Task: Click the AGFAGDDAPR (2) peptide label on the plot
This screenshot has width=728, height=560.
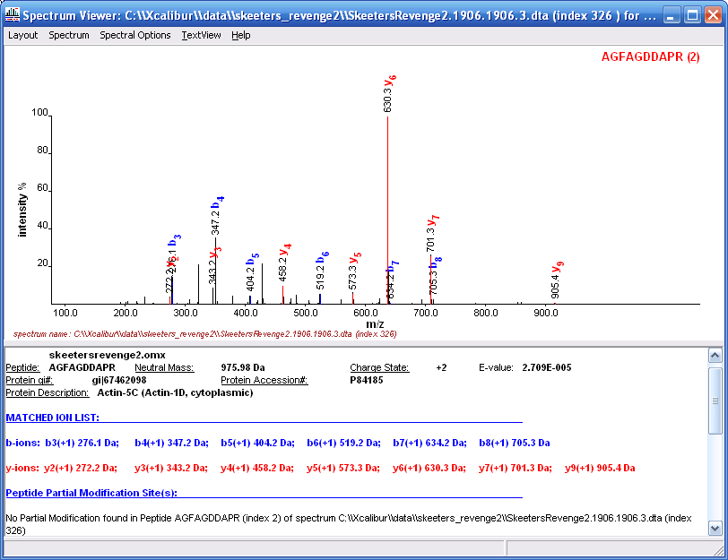Action: coord(651,57)
